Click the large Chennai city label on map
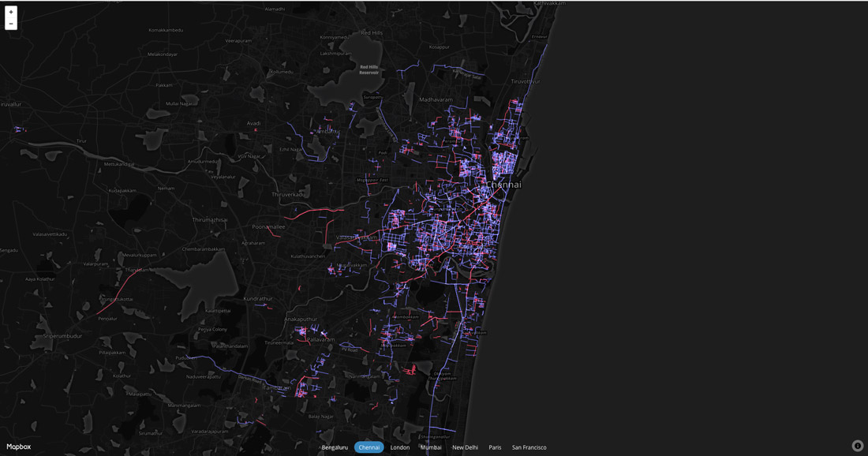 point(503,185)
